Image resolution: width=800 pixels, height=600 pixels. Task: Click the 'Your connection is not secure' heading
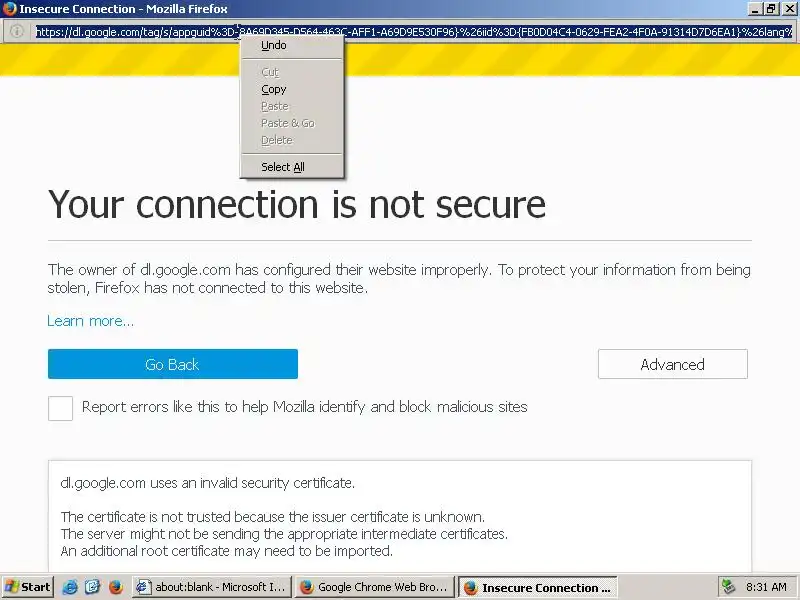click(x=297, y=204)
